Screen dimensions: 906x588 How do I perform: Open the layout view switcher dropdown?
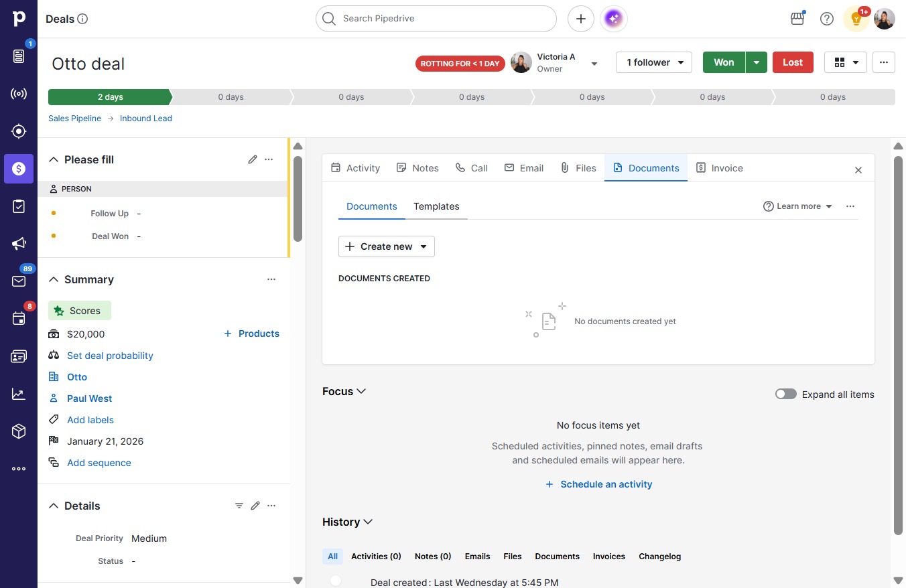coord(846,62)
